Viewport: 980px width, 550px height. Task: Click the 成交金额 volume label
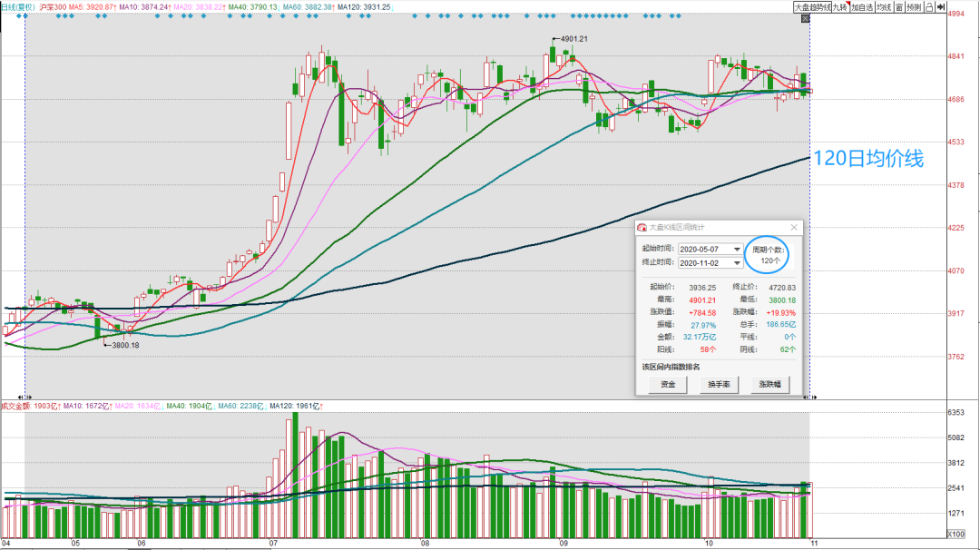click(x=16, y=407)
